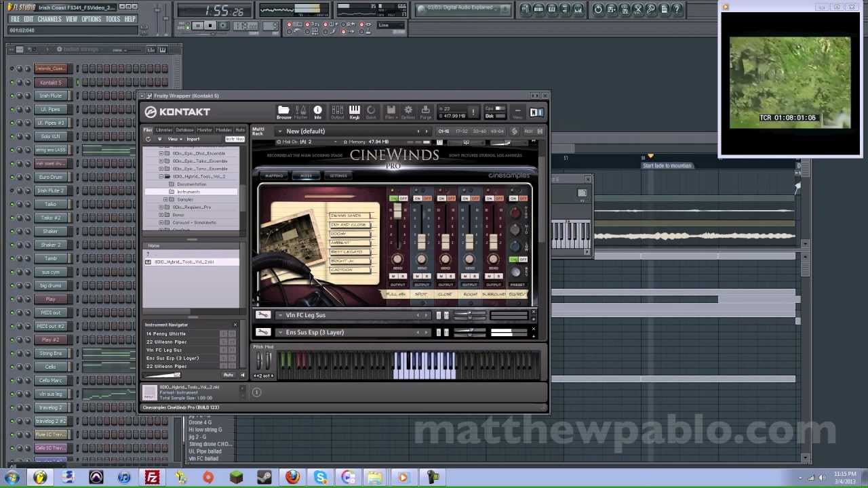
Task: Select the CineWinds Settings tab
Action: [x=338, y=176]
